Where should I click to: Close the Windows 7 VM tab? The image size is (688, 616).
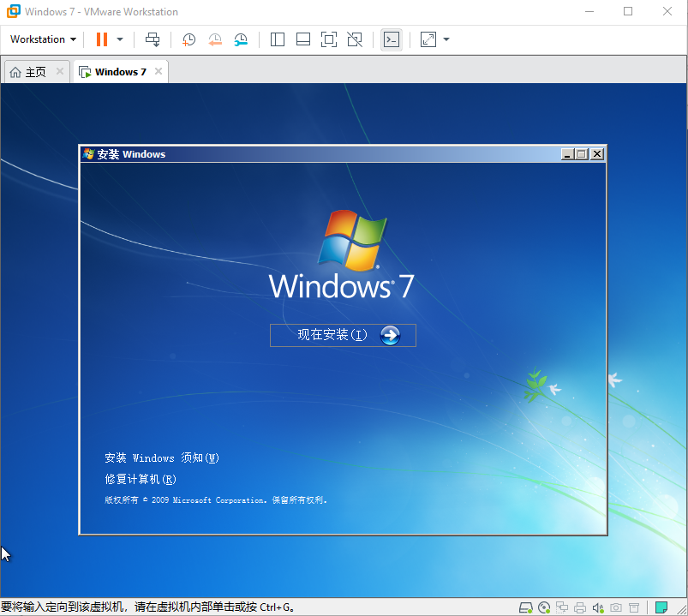coord(159,71)
